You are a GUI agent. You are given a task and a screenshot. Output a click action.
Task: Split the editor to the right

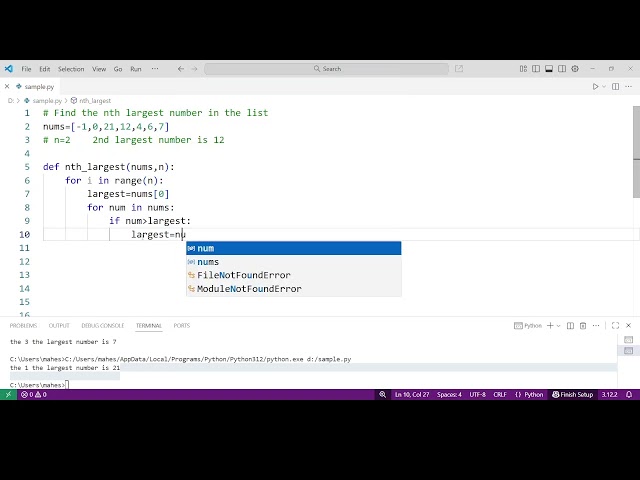click(x=616, y=87)
